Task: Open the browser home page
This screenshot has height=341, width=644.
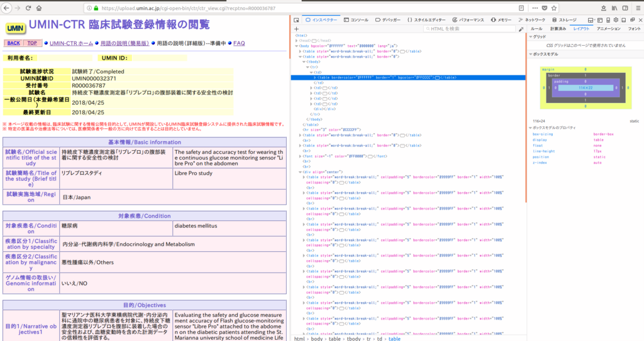Action: (x=39, y=8)
